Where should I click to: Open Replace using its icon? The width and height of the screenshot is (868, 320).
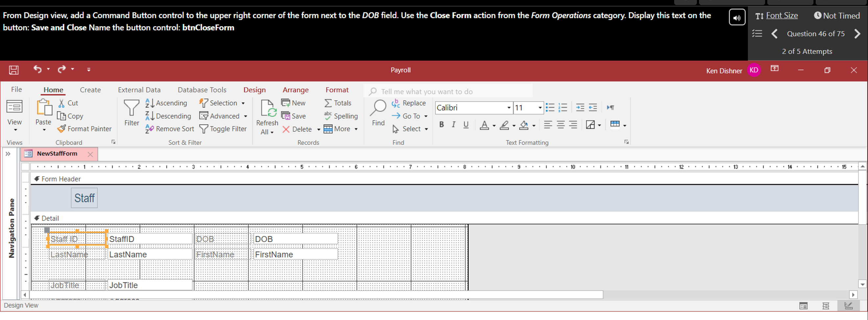(397, 103)
